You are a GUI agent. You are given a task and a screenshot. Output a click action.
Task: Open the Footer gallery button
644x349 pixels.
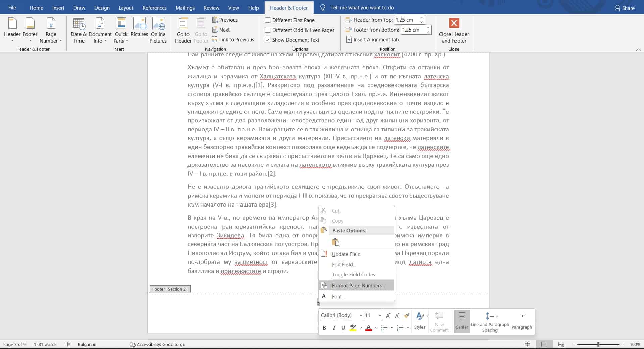pyautogui.click(x=30, y=30)
